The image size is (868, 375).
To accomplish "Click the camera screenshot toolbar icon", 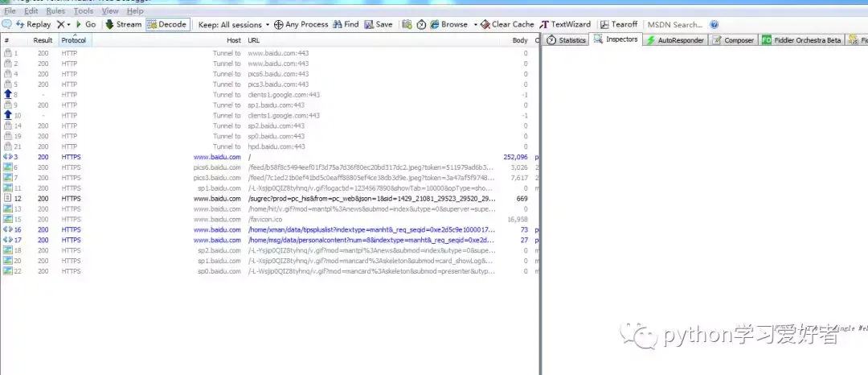I will coord(407,24).
